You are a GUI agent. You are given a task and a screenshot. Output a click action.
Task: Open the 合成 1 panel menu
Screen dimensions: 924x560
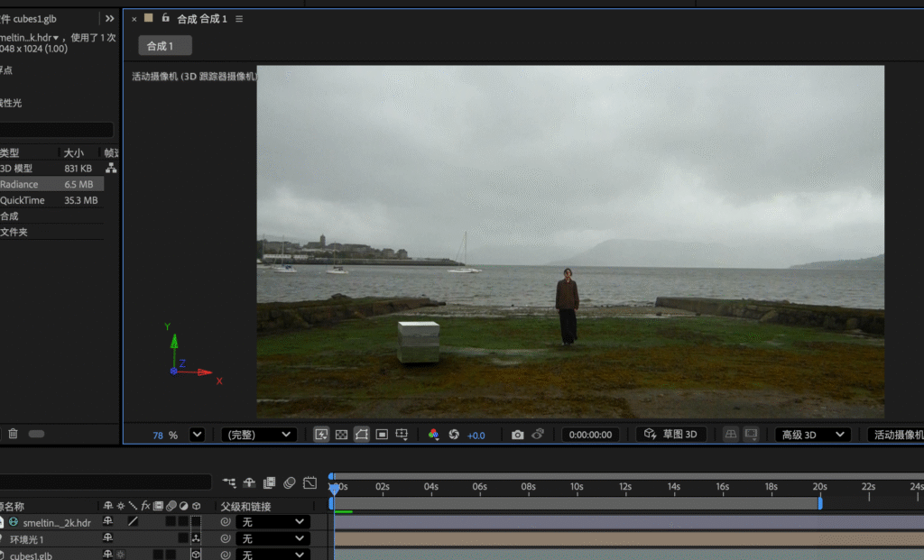point(239,19)
